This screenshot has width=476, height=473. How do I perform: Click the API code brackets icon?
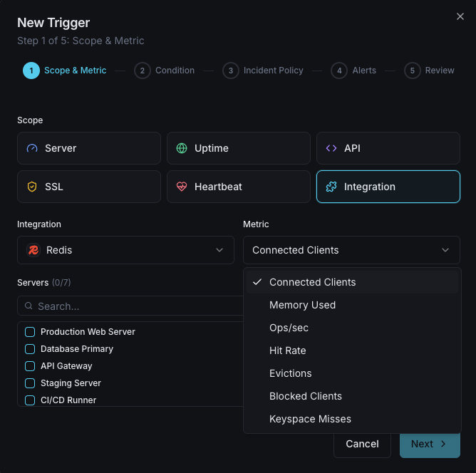pyautogui.click(x=331, y=148)
